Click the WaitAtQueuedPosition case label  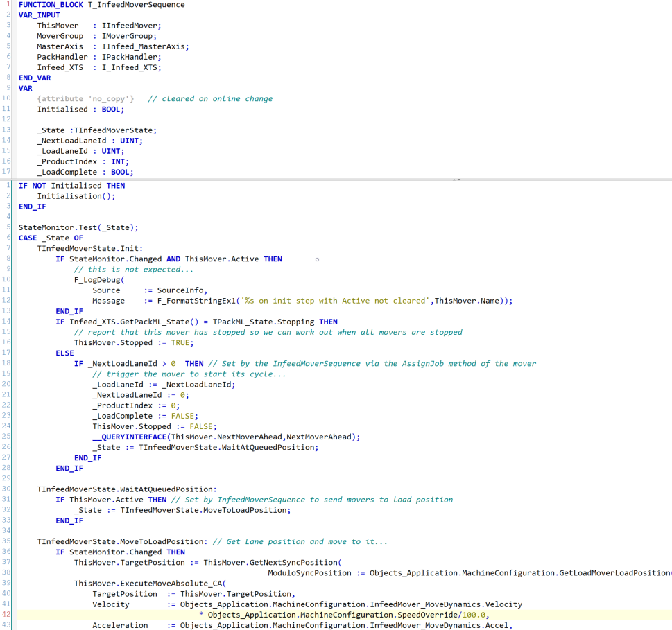[127, 489]
